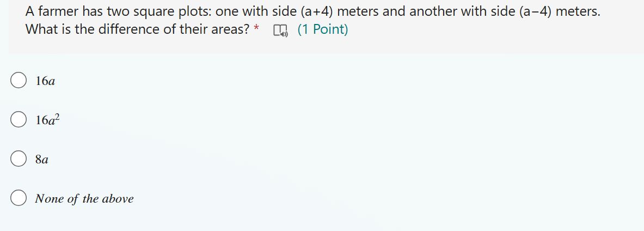
Task: Click the word 'another' in the question
Action: [x=433, y=11]
